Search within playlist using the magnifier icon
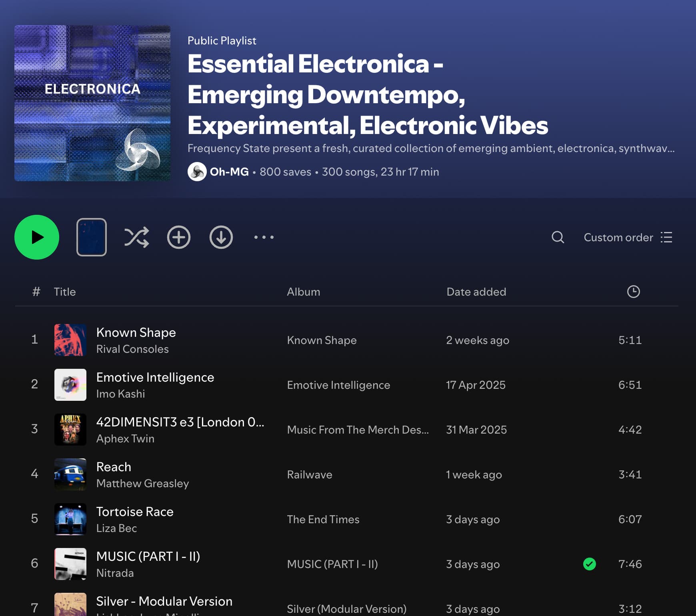The height and width of the screenshot is (616, 696). pos(558,237)
